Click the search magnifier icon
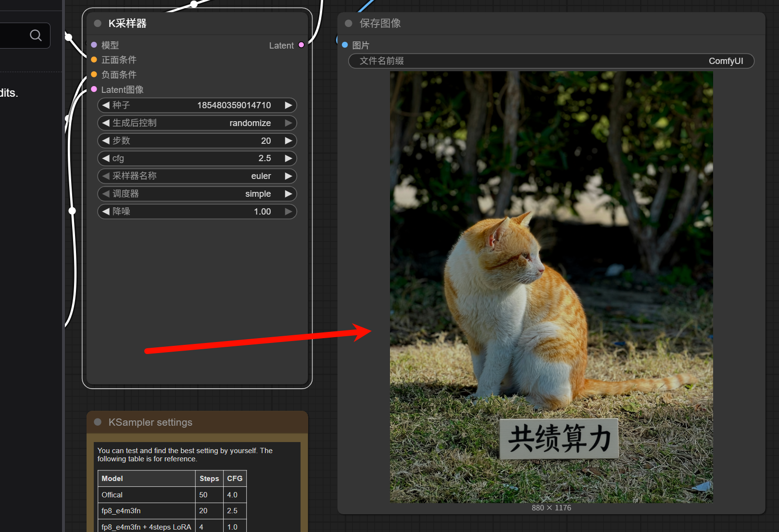The height and width of the screenshot is (532, 779). [x=36, y=35]
